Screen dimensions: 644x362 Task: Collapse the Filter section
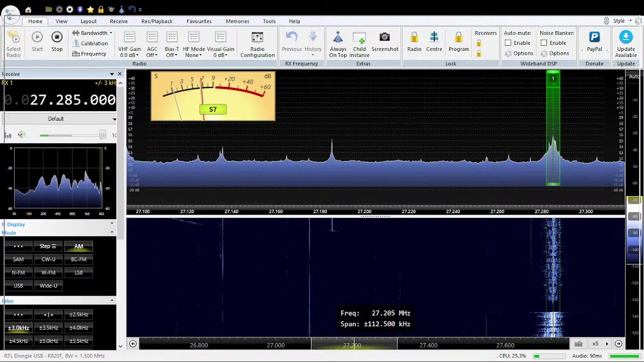pos(112,301)
